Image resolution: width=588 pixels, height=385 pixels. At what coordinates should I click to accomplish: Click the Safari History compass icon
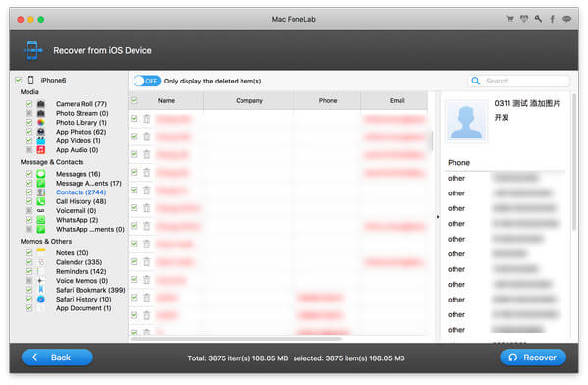point(41,300)
